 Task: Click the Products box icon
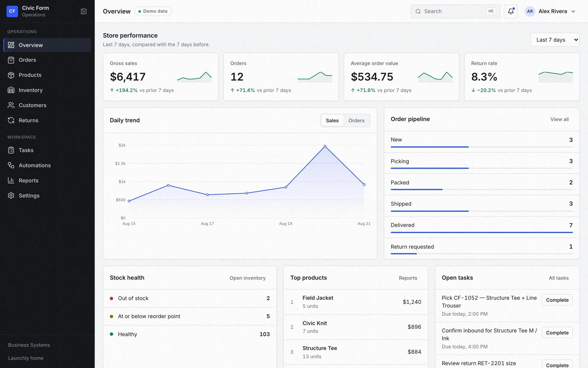click(11, 75)
